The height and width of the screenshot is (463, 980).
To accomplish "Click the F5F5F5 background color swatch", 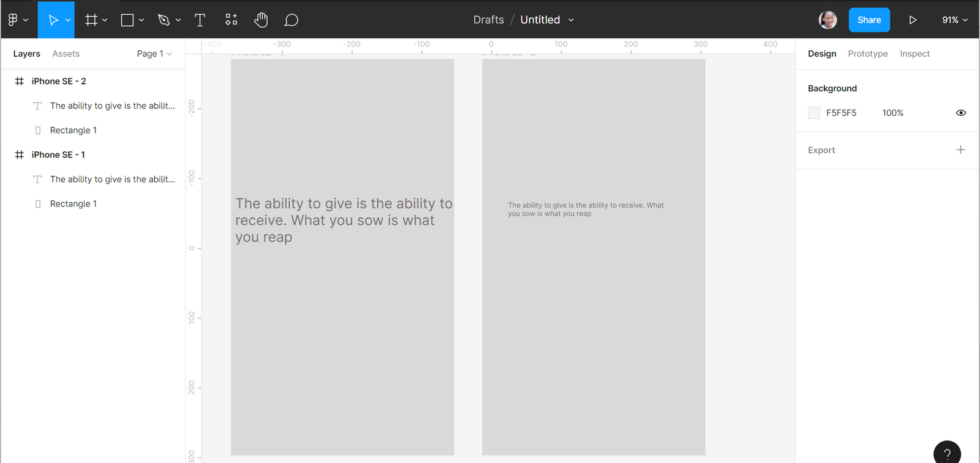I will tap(814, 113).
